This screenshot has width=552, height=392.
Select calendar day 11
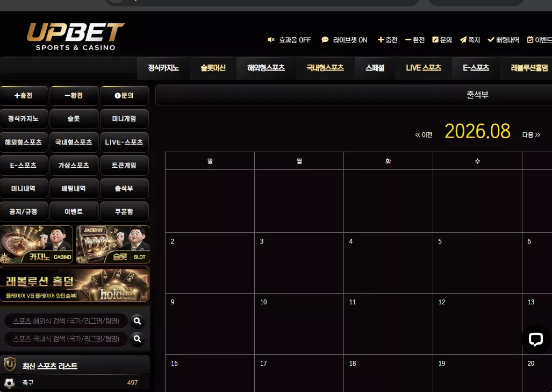coord(388,324)
